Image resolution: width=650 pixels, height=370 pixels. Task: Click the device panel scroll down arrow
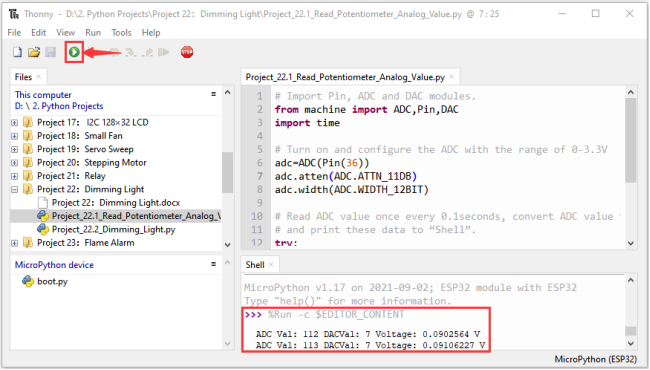(x=227, y=343)
